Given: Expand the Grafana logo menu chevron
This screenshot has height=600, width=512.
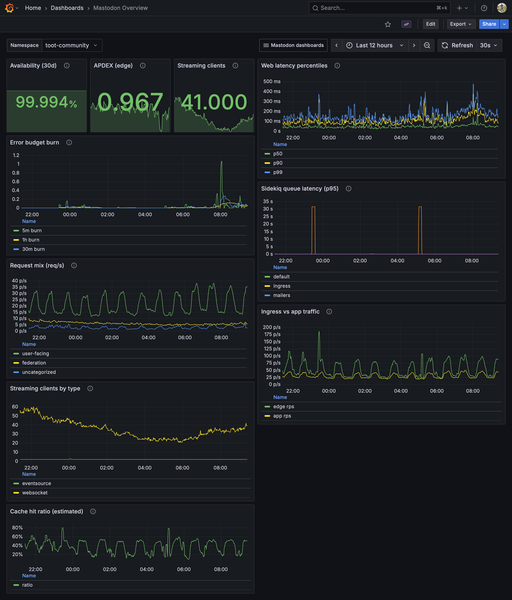Looking at the screenshot, I should (x=17, y=8).
